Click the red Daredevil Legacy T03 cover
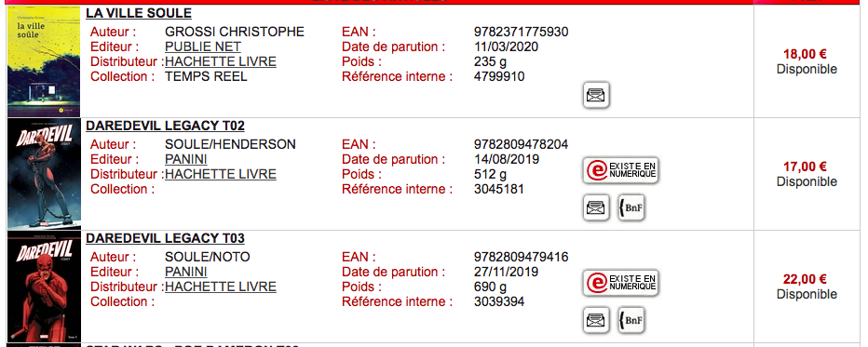 click(x=45, y=287)
